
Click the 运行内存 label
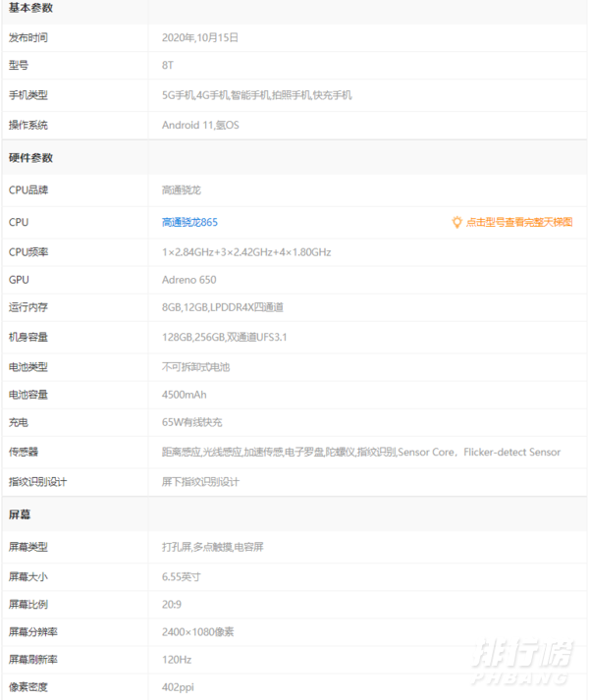tap(28, 307)
